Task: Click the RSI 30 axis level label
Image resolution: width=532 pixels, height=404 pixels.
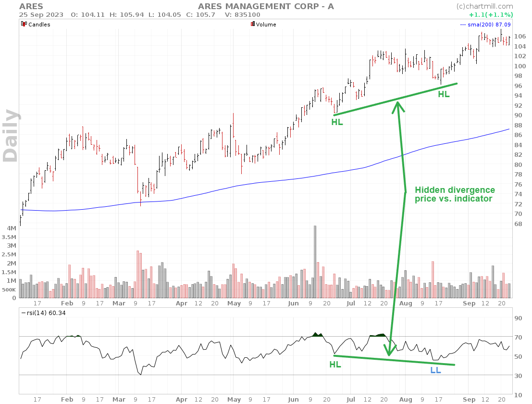Action: pos(519,376)
